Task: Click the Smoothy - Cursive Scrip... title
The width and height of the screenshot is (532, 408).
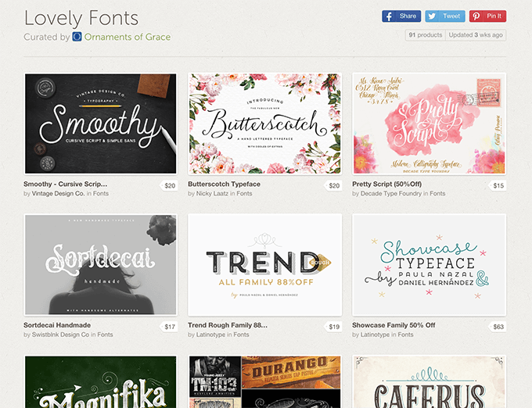Action: [x=65, y=184]
